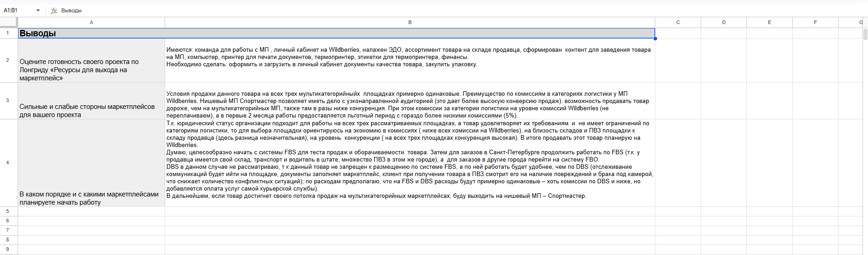Select empty cell D3

click(x=724, y=101)
